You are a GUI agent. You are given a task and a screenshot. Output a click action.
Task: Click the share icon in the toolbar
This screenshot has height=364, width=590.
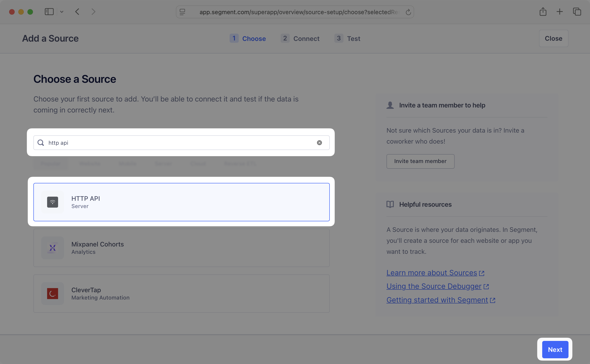click(x=543, y=12)
